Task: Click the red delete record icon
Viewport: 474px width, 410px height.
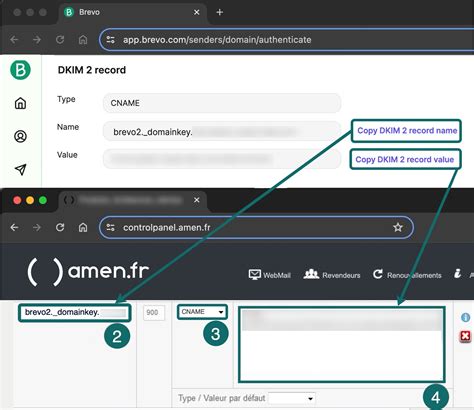Action: (465, 336)
